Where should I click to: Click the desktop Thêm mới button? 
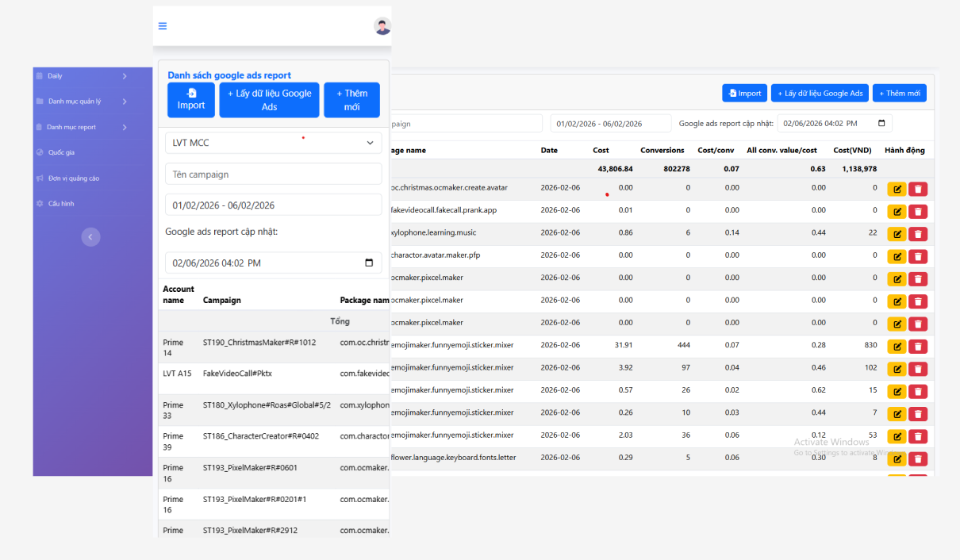pyautogui.click(x=900, y=94)
